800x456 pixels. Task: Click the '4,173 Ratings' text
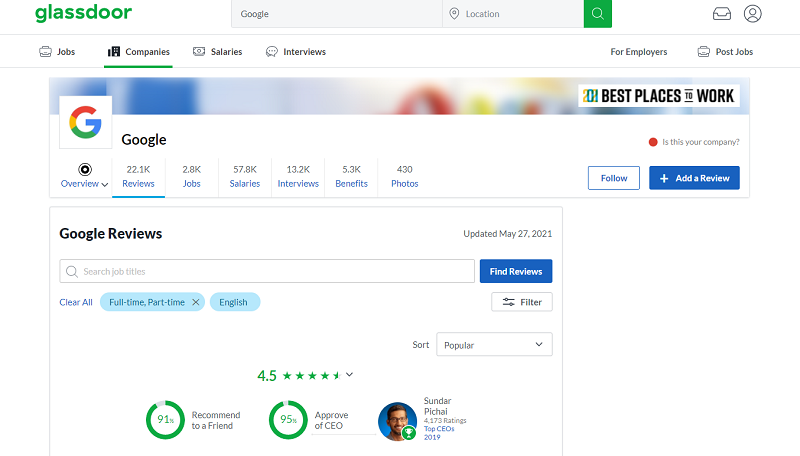click(x=445, y=420)
